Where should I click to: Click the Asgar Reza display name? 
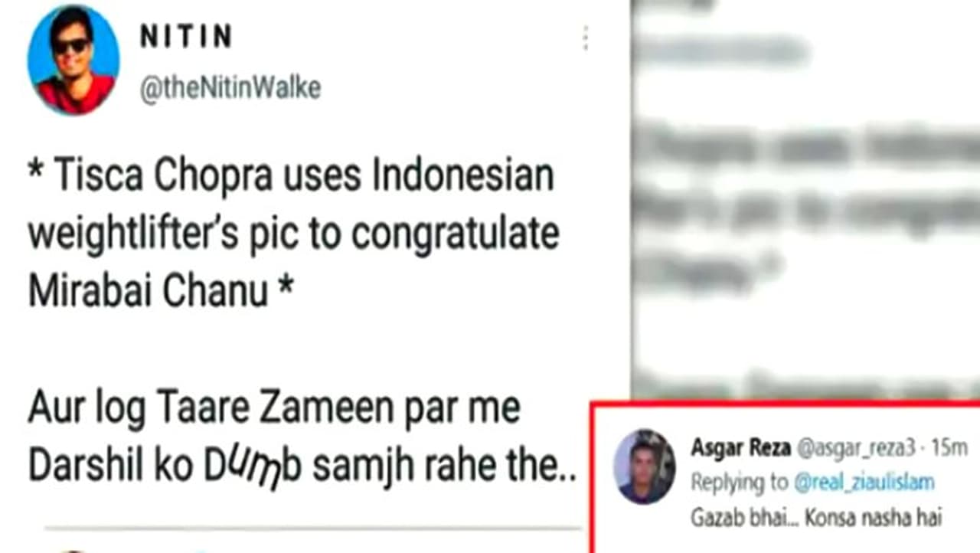740,448
